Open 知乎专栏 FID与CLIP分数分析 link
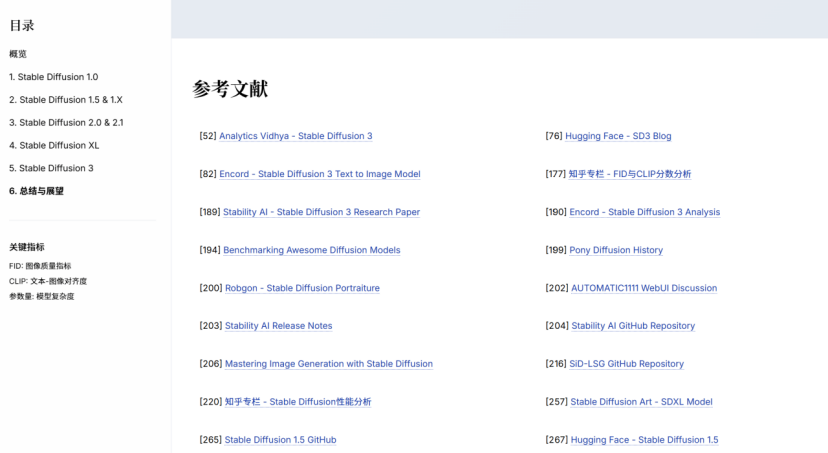The width and height of the screenshot is (828, 453). pos(630,174)
